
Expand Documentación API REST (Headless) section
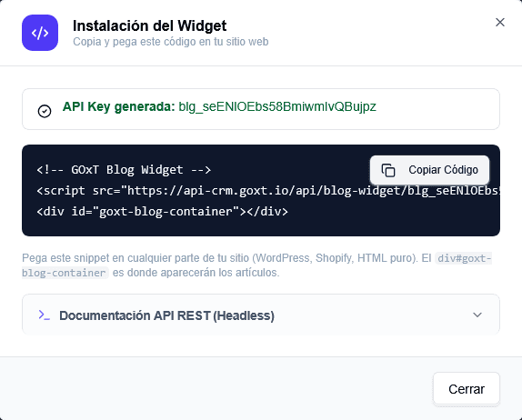261,315
